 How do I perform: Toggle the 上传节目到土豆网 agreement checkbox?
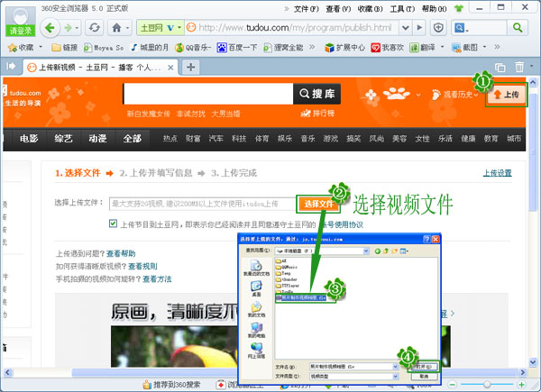point(113,223)
